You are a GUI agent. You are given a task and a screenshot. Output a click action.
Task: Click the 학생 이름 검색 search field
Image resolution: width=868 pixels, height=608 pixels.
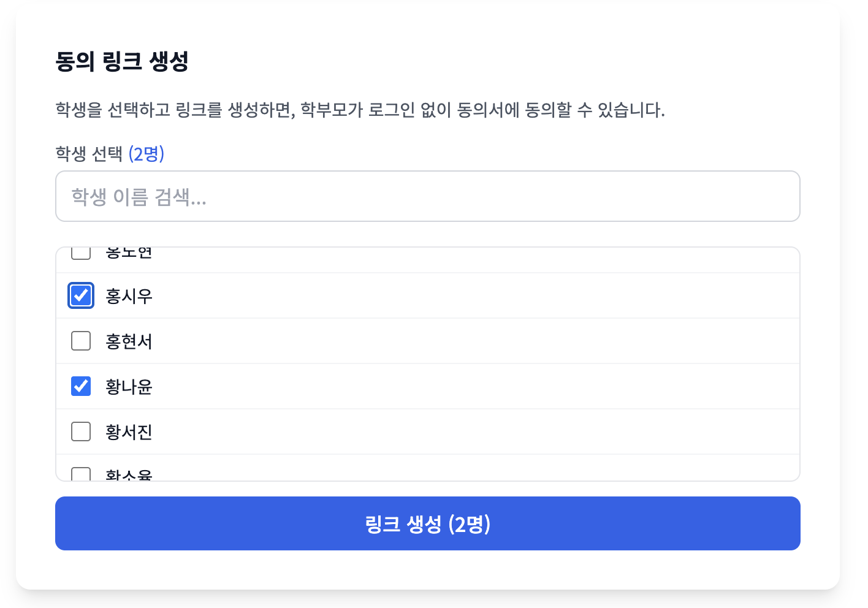tap(427, 196)
